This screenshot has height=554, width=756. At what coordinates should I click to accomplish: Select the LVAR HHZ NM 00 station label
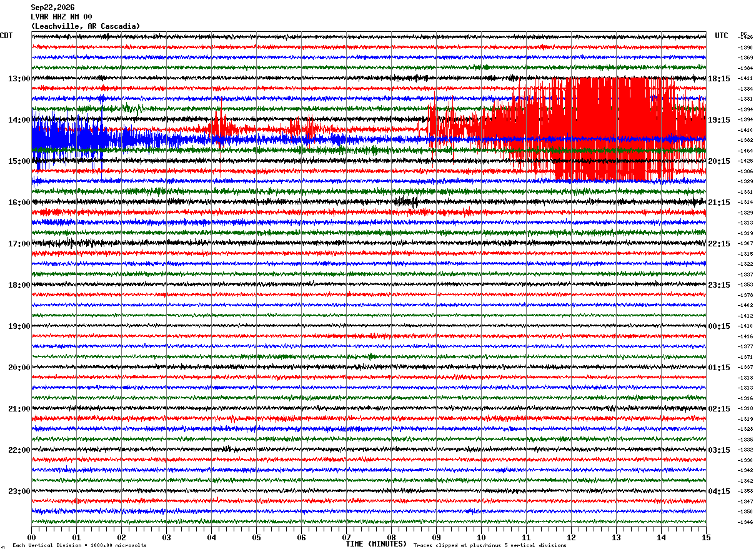(61, 17)
